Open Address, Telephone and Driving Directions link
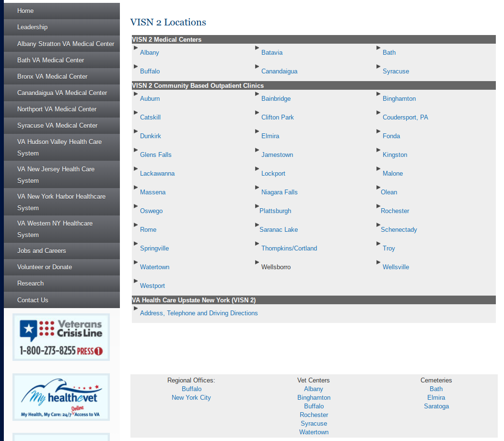 [199, 313]
